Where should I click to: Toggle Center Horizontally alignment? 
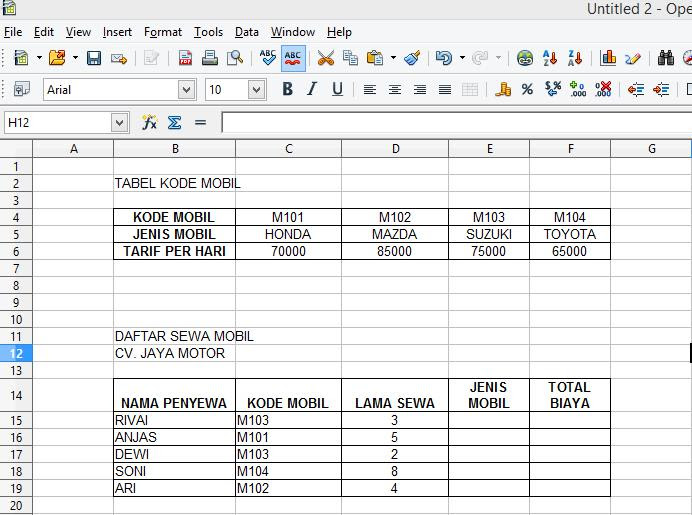pos(395,90)
